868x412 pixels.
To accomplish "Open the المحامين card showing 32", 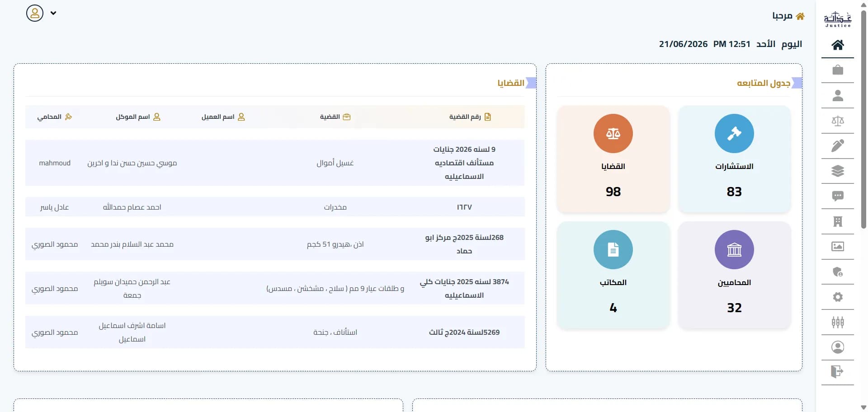I will click(734, 275).
